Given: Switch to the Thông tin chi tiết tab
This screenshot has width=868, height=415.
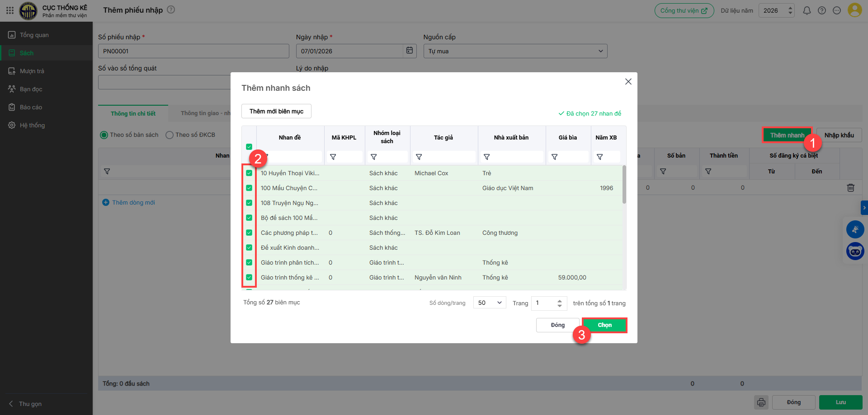Looking at the screenshot, I should point(133,113).
